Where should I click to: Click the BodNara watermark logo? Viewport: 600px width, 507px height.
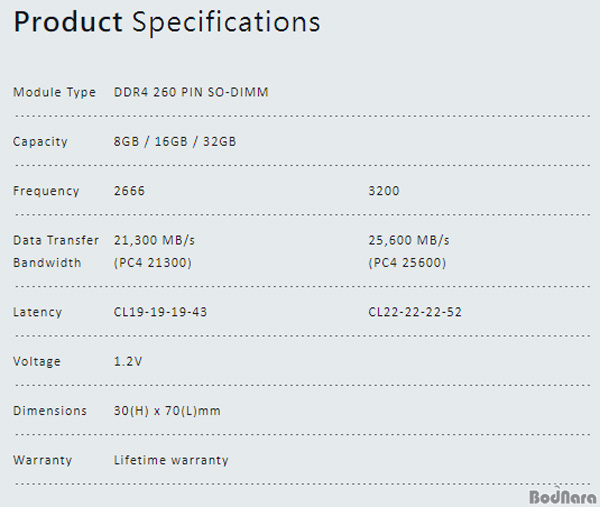point(562,496)
